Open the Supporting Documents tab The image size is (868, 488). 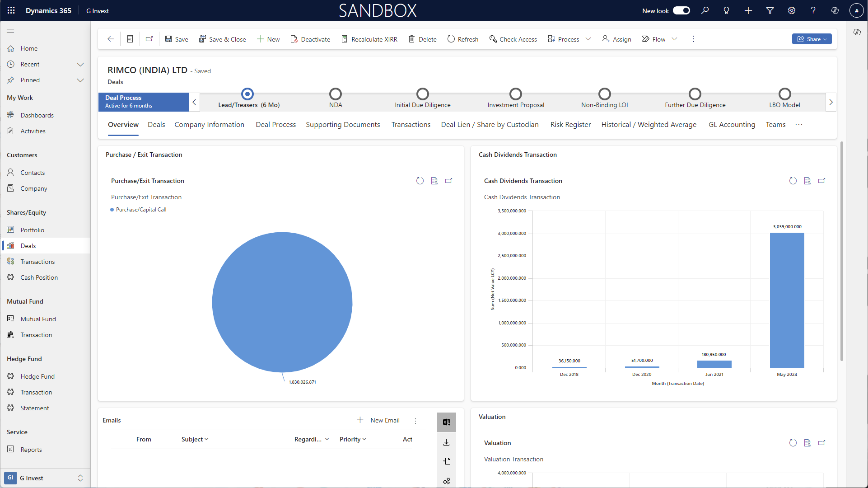tap(343, 125)
